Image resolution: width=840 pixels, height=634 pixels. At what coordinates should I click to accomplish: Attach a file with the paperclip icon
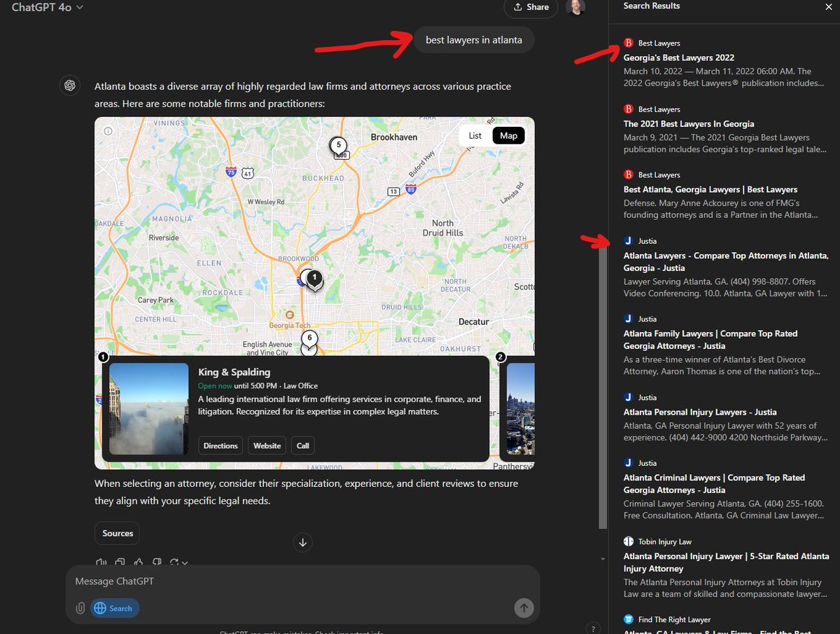(80, 608)
